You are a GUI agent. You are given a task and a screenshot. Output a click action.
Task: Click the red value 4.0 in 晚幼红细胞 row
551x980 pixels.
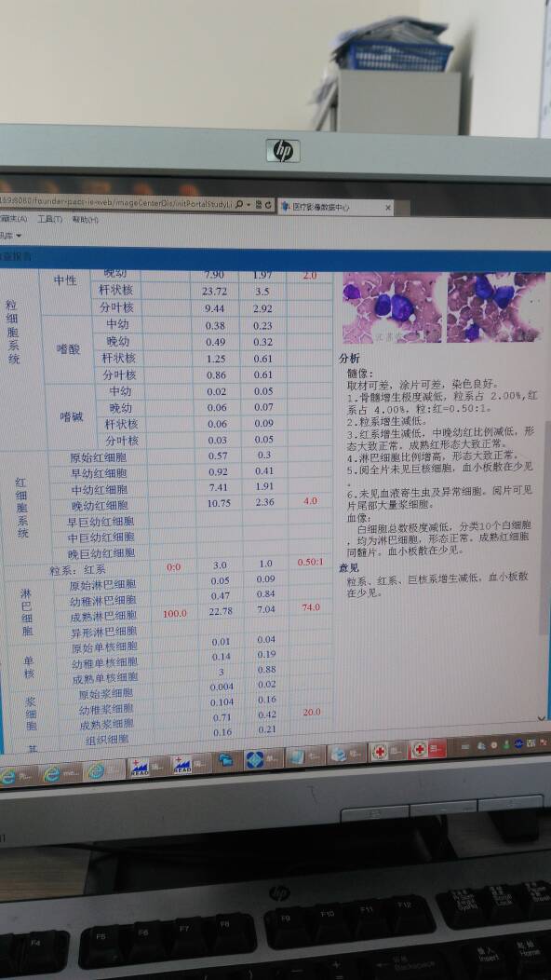311,500
